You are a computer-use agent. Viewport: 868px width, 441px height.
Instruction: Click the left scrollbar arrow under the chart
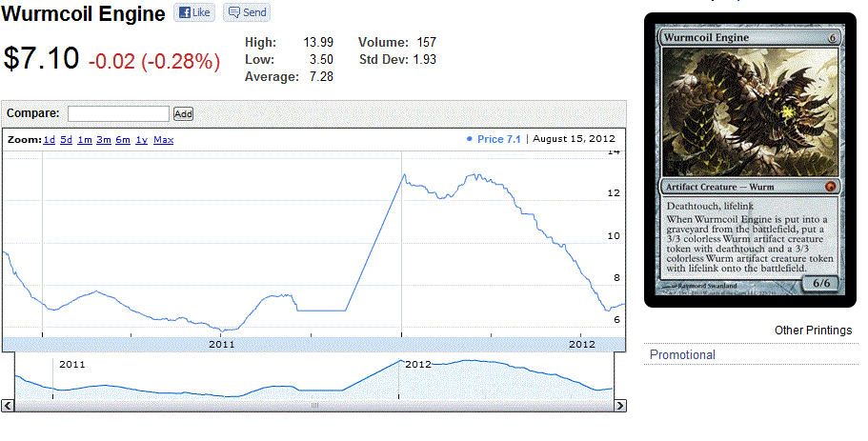click(9, 406)
